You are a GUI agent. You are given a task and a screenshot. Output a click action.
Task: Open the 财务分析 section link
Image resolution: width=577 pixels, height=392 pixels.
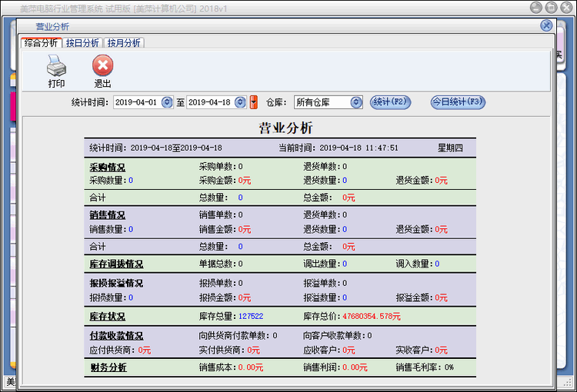point(107,367)
